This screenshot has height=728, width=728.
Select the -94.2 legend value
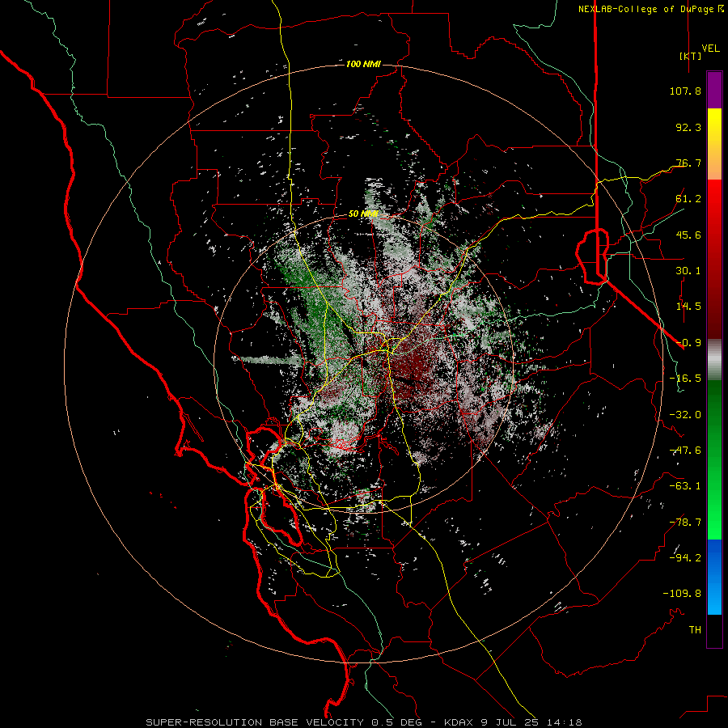[685, 558]
